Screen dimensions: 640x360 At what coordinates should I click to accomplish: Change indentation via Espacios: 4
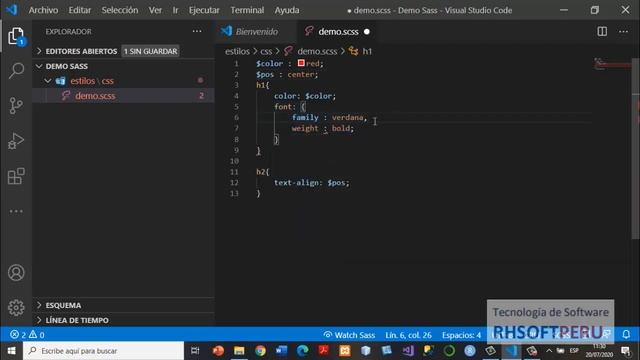[x=461, y=335]
